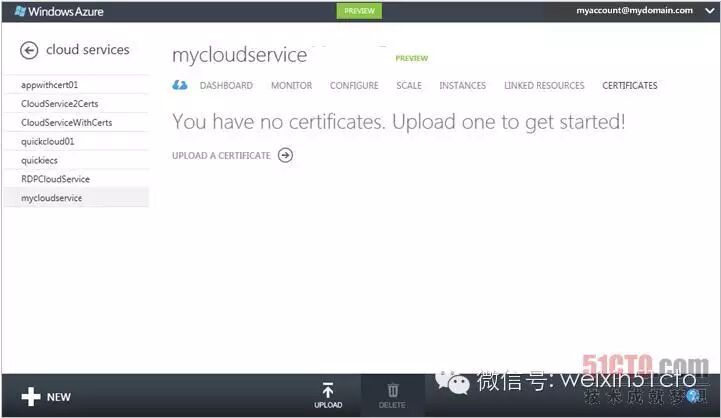The height and width of the screenshot is (418, 721).
Task: Select RDPCloudService in the services list
Action: (77, 179)
